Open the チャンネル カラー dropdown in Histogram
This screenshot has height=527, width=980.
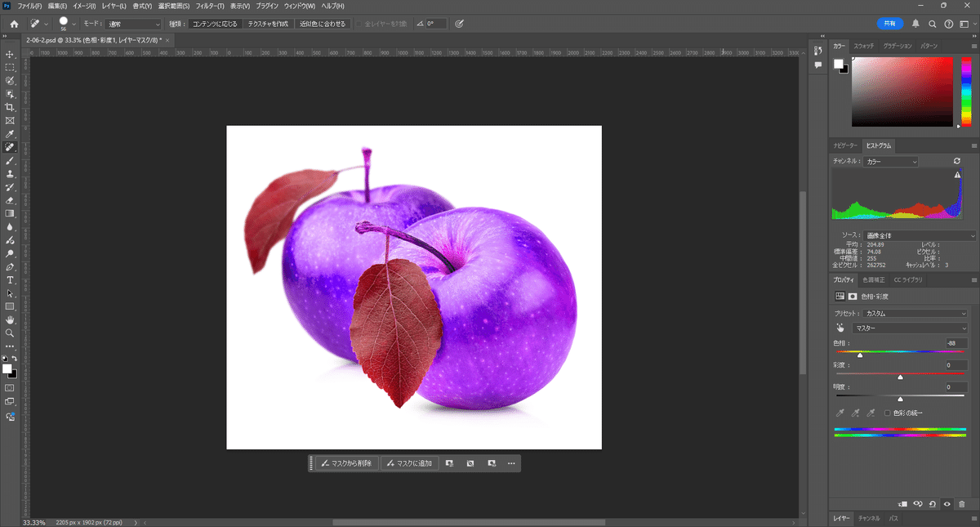(x=891, y=162)
